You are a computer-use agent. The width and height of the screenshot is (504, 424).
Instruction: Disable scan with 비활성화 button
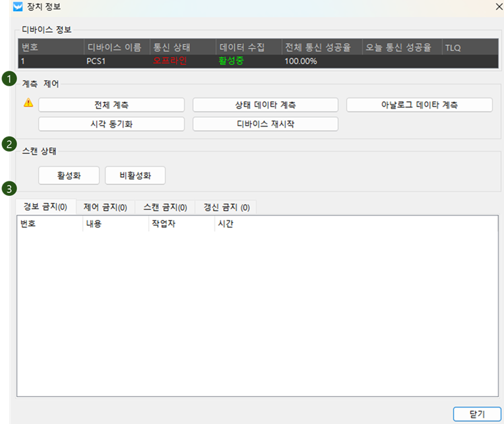point(135,175)
